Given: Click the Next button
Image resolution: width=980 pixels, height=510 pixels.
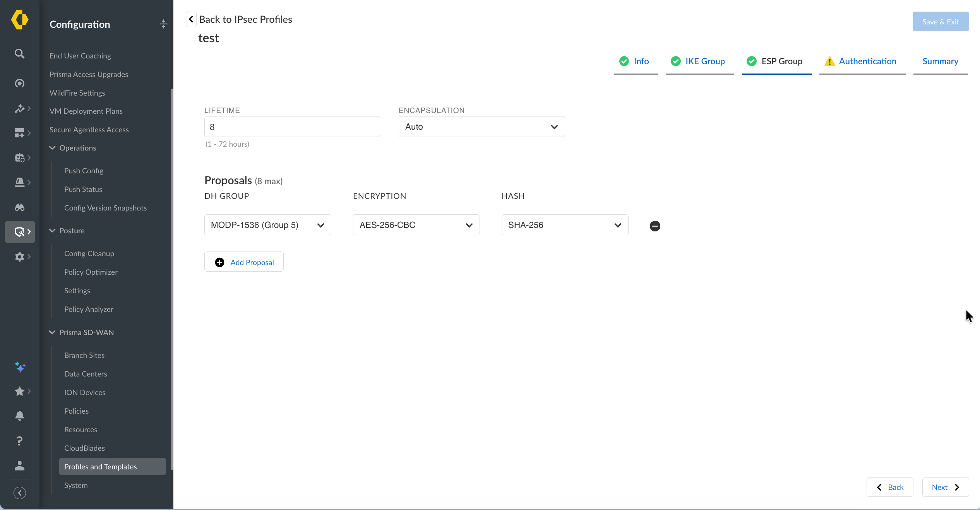Looking at the screenshot, I should pos(945,487).
